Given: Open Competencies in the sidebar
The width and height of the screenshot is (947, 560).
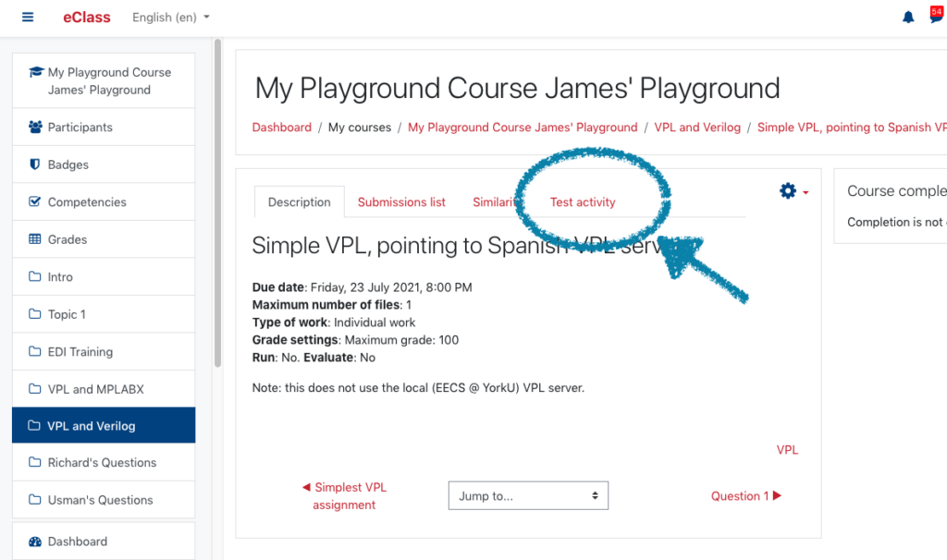Looking at the screenshot, I should pyautogui.click(x=104, y=201).
